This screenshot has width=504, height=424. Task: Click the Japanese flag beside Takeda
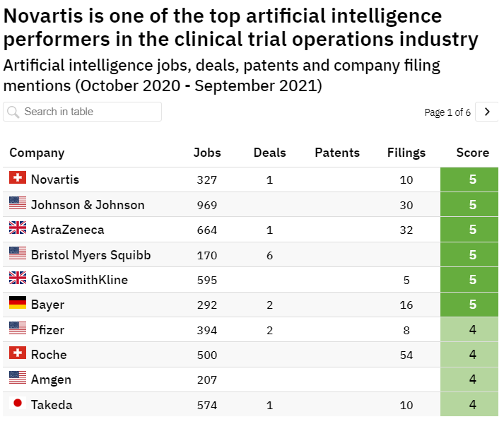(18, 403)
